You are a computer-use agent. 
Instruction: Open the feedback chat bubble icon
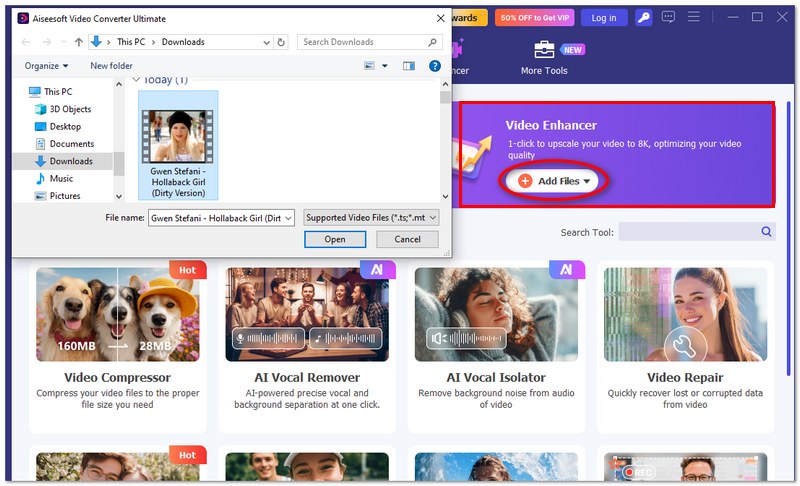point(668,17)
